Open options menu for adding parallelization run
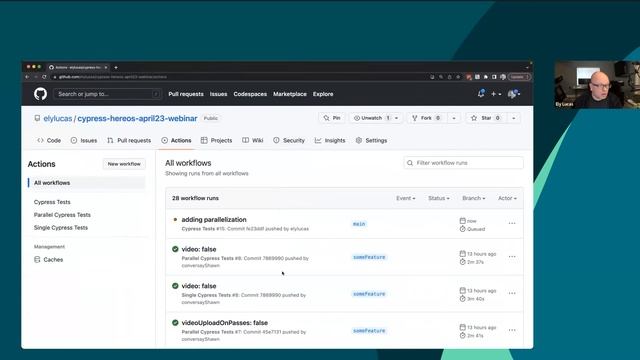The image size is (640, 360). 512,224
